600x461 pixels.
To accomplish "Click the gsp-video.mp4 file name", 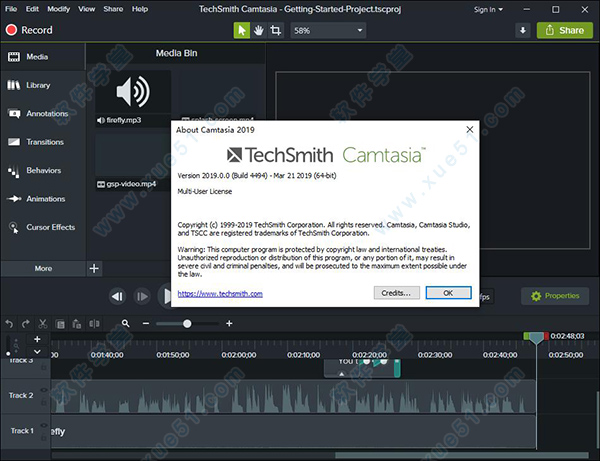I will click(x=131, y=184).
